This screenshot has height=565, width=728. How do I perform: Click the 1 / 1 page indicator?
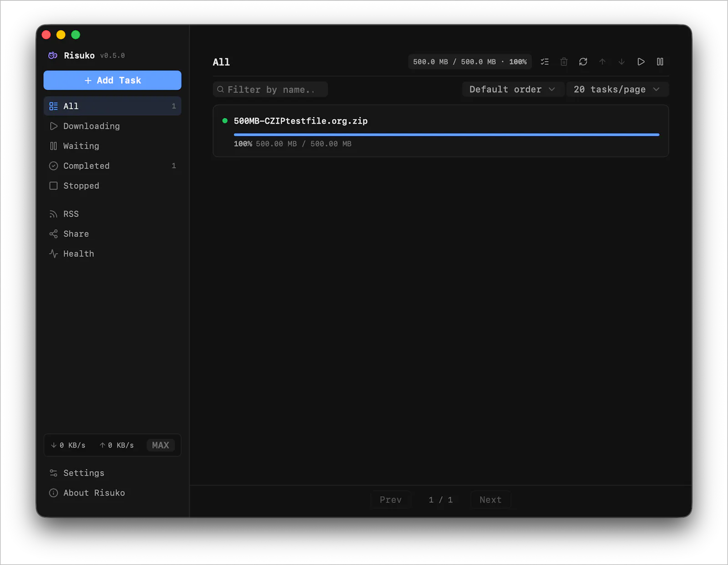pyautogui.click(x=440, y=500)
